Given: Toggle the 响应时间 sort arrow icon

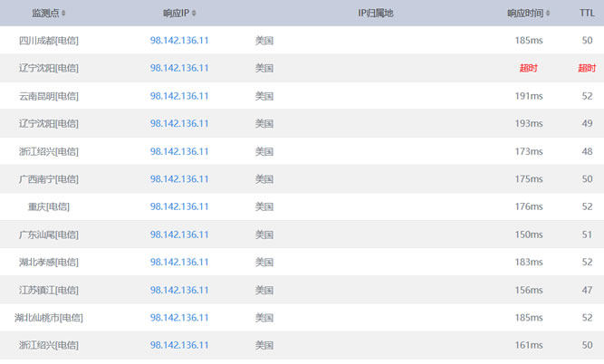Looking at the screenshot, I should pyautogui.click(x=552, y=14).
